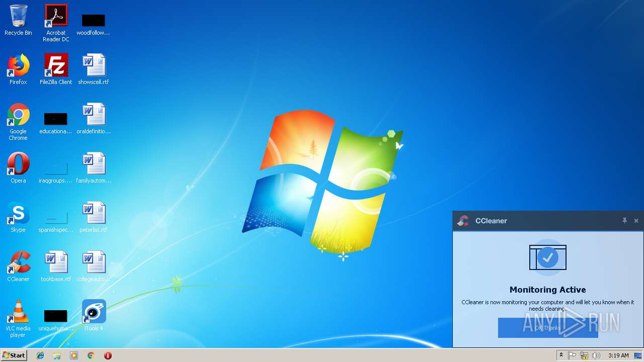The height and width of the screenshot is (362, 644).
Task: Launch CCleaner desktop shortcut
Action: [x=18, y=266]
